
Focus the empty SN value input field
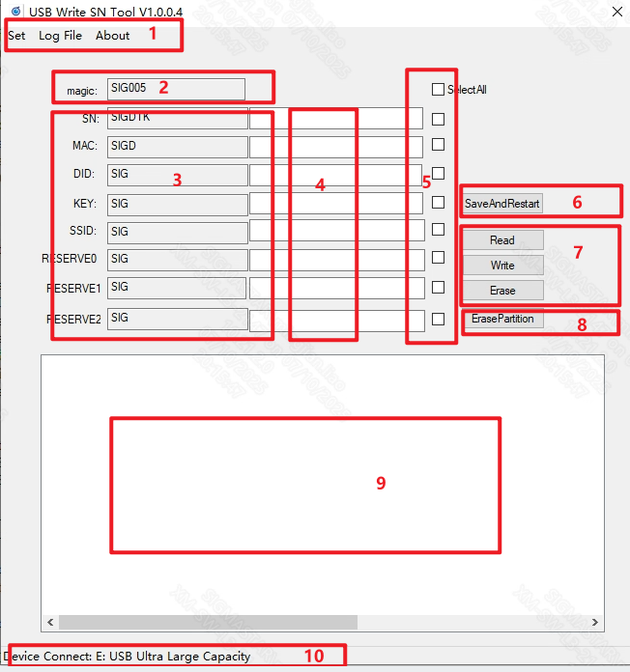pyautogui.click(x=335, y=119)
